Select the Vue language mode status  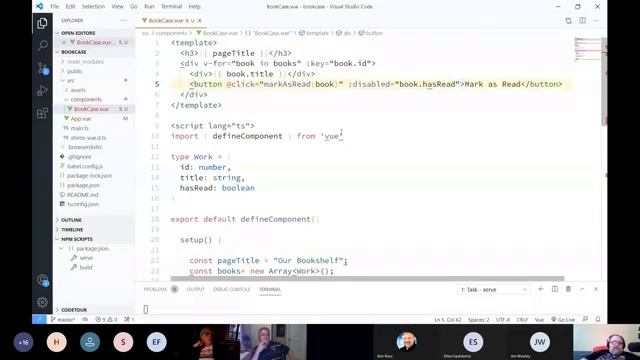pyautogui.click(x=539, y=320)
